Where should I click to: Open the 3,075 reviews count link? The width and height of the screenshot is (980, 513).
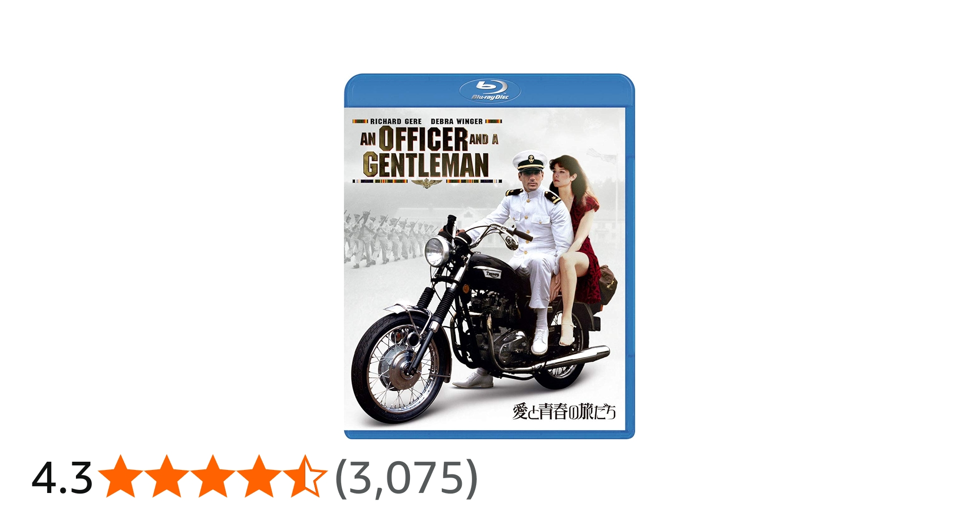click(x=406, y=478)
